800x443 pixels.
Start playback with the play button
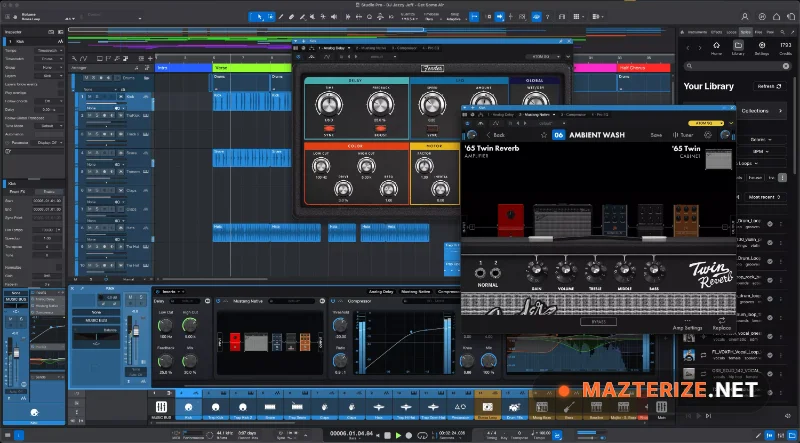(x=398, y=436)
